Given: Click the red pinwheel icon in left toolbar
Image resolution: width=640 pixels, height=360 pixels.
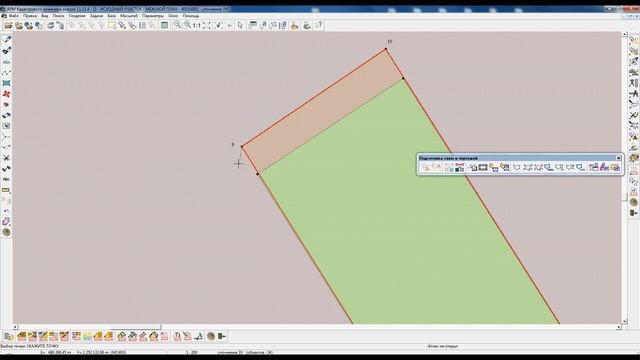Looking at the screenshot, I should (x=7, y=94).
